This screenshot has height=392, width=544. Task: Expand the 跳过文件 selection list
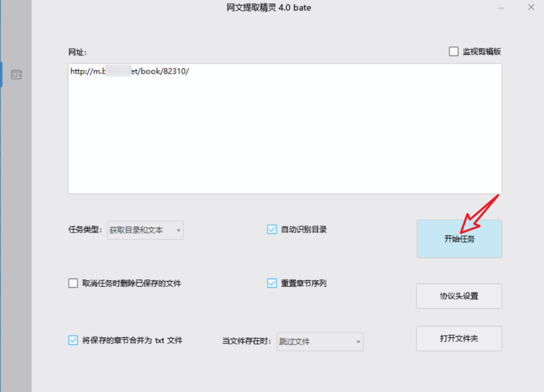coord(358,342)
